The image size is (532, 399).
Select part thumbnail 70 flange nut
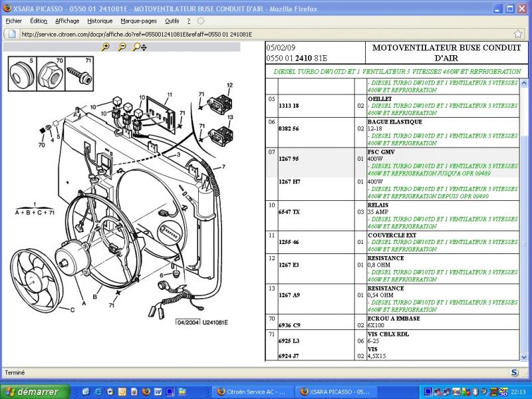click(51, 74)
